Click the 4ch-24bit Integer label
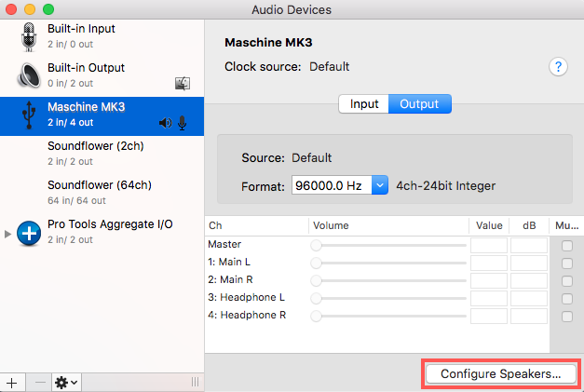Viewport: 584px width, 392px height. click(x=446, y=185)
